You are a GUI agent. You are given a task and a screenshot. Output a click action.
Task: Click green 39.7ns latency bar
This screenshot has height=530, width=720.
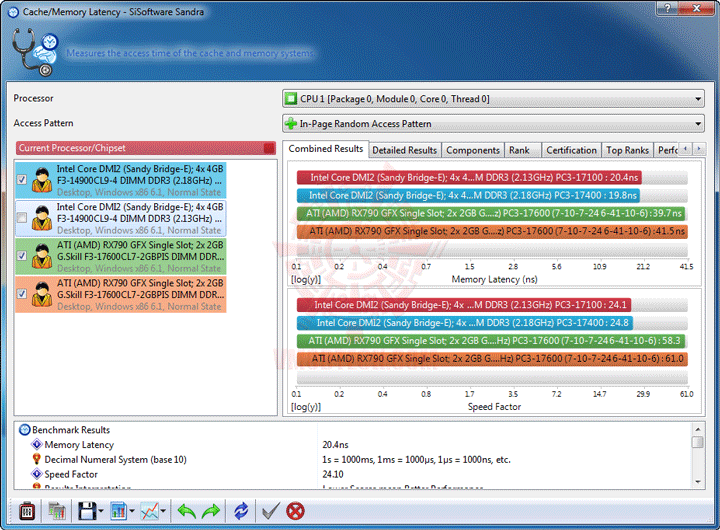pos(491,213)
